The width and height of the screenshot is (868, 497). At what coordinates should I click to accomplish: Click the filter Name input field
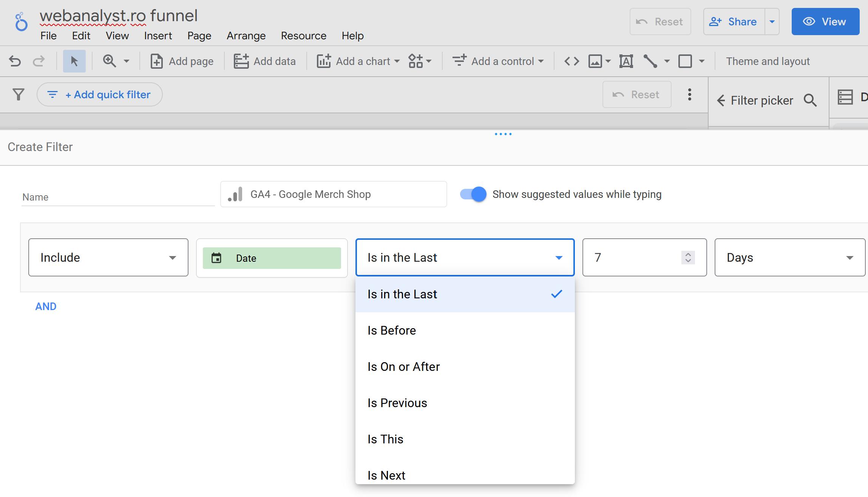(118, 197)
